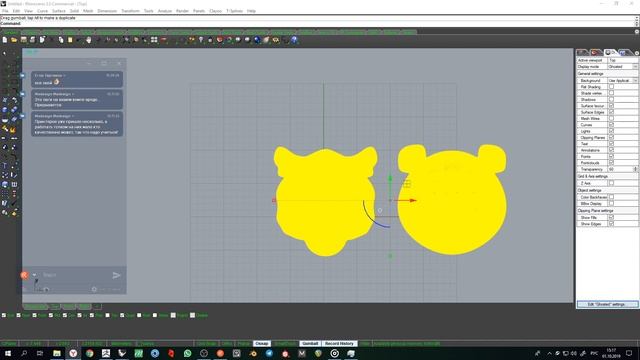
Task: Open WhatsApp from the taskbar
Action: tap(187, 353)
